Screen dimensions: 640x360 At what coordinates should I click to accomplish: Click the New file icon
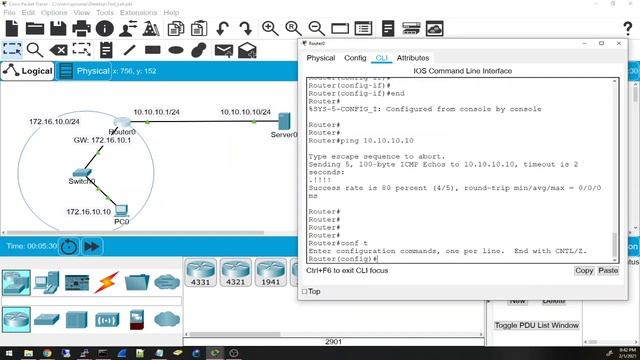pyautogui.click(x=12, y=29)
